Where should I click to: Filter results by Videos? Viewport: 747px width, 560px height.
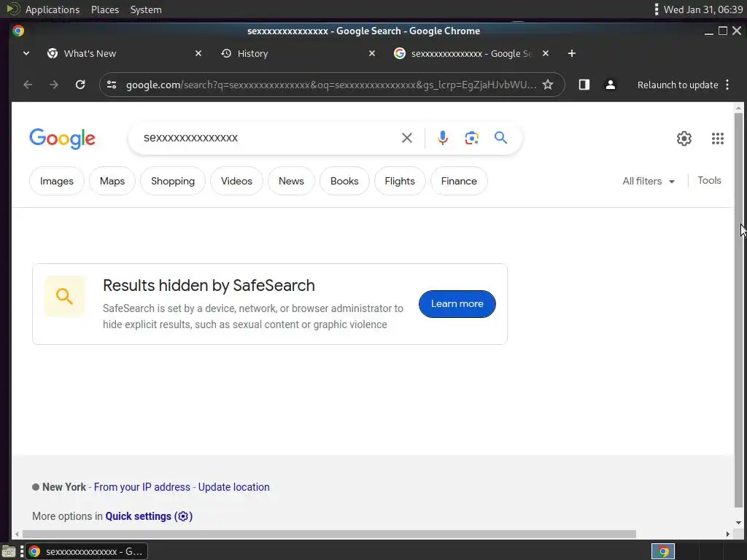coord(237,181)
